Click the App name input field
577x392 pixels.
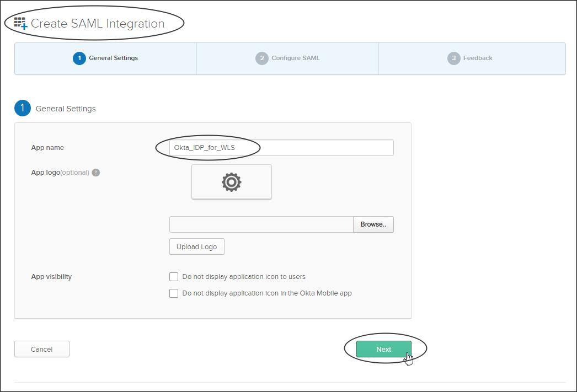281,147
